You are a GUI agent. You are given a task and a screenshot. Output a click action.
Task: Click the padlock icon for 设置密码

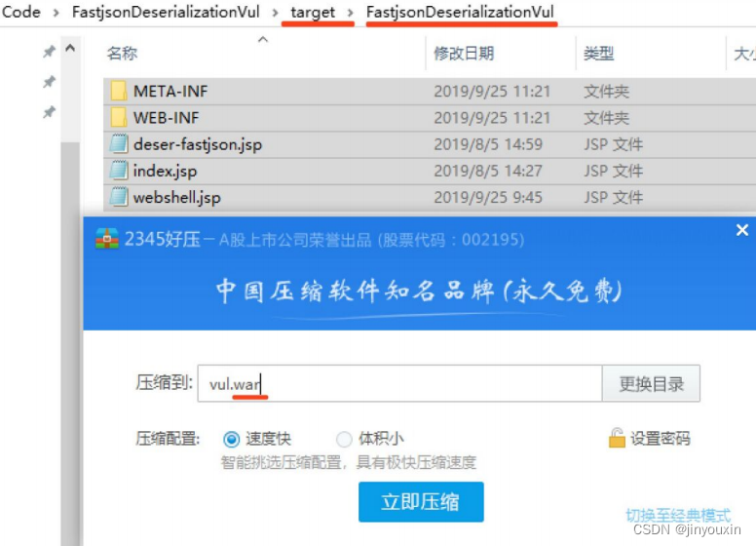[x=617, y=438]
